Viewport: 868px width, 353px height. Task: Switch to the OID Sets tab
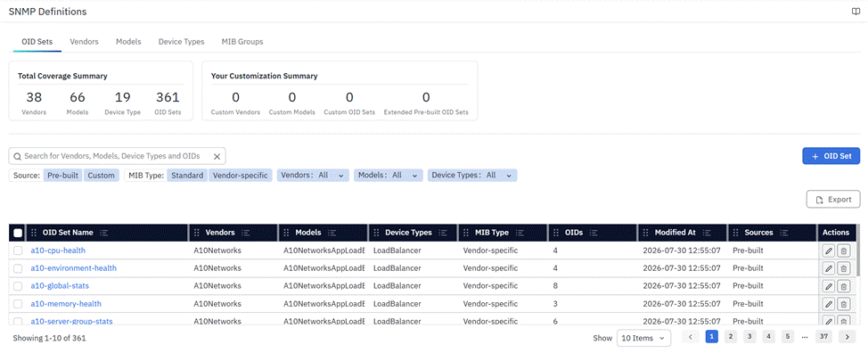click(37, 42)
